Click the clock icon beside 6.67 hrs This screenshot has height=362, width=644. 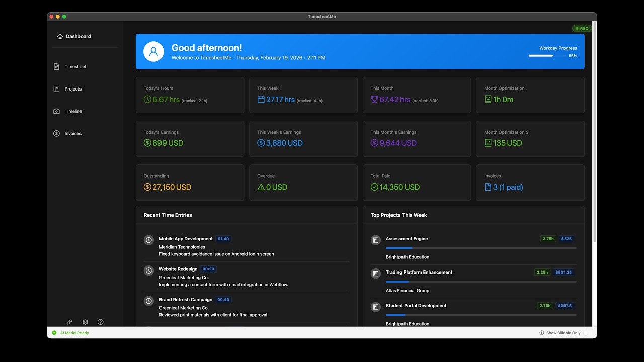147,100
